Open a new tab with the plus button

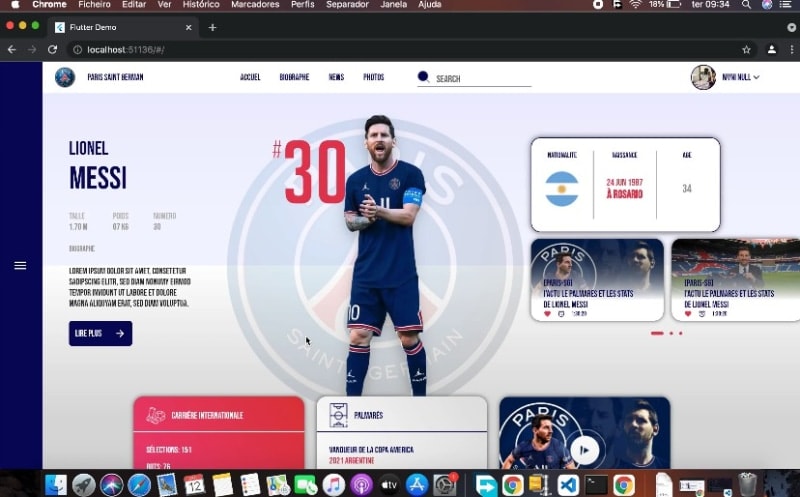click(212, 28)
